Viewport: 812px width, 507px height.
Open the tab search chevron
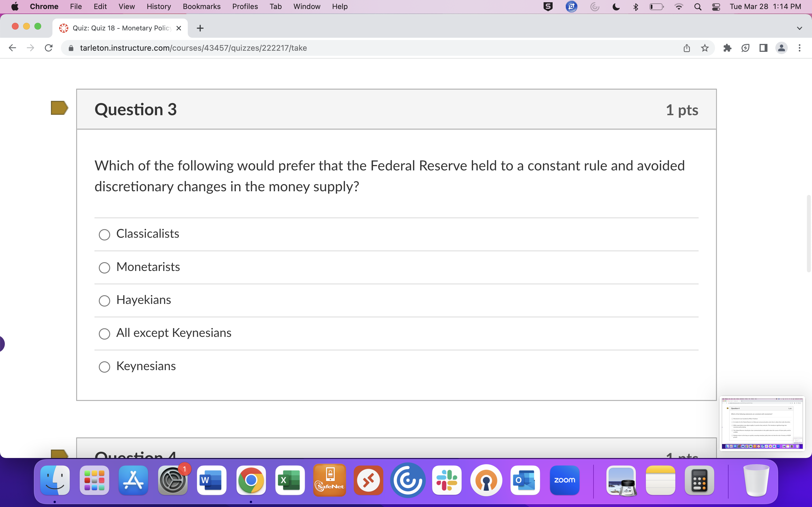coord(800,28)
